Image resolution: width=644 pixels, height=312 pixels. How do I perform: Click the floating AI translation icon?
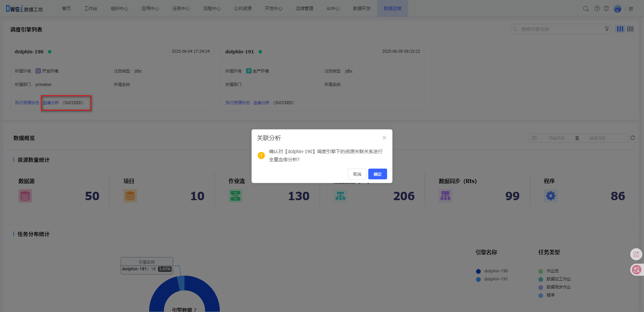click(636, 270)
